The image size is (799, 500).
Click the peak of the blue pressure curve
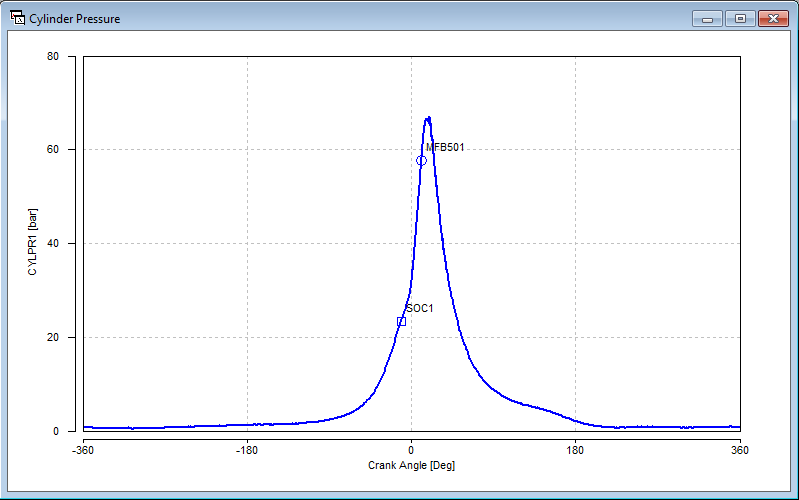pyautogui.click(x=428, y=118)
